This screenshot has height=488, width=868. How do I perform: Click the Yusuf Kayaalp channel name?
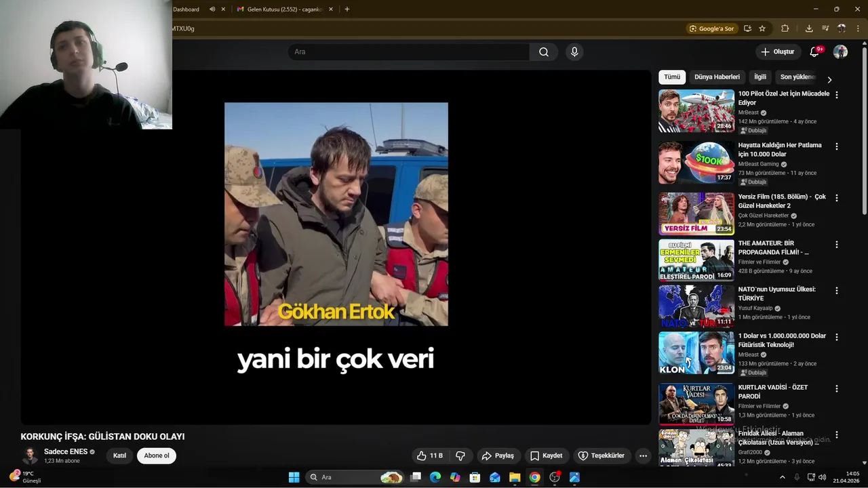tap(755, 308)
